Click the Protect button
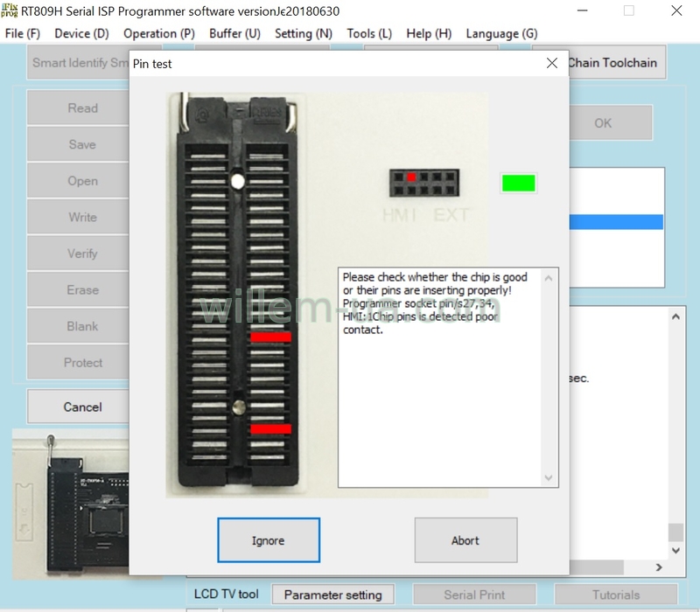This screenshot has width=700, height=612. pos(78,363)
